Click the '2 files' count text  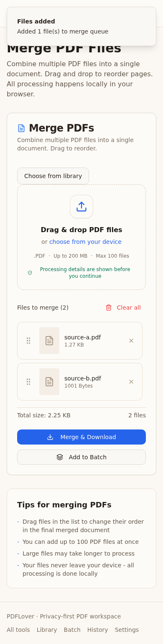pyautogui.click(x=137, y=415)
